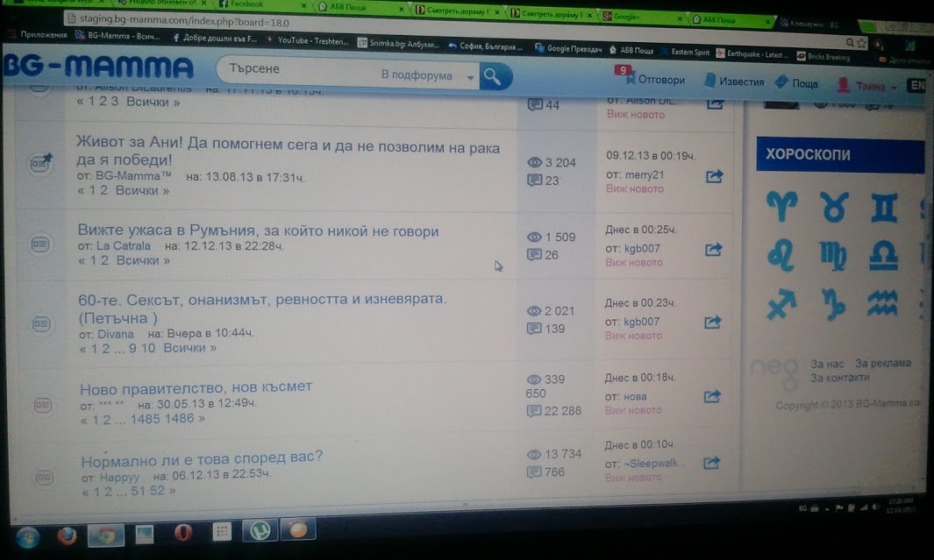Open Google Преводач bookmark
Screen dimensions: 934x560
click(568, 48)
